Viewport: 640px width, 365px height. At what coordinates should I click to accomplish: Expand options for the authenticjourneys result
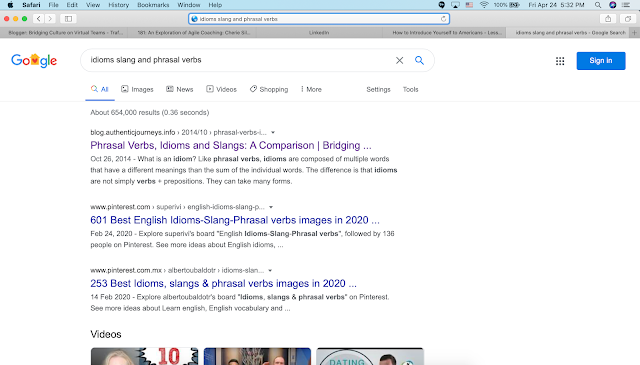[x=273, y=132]
